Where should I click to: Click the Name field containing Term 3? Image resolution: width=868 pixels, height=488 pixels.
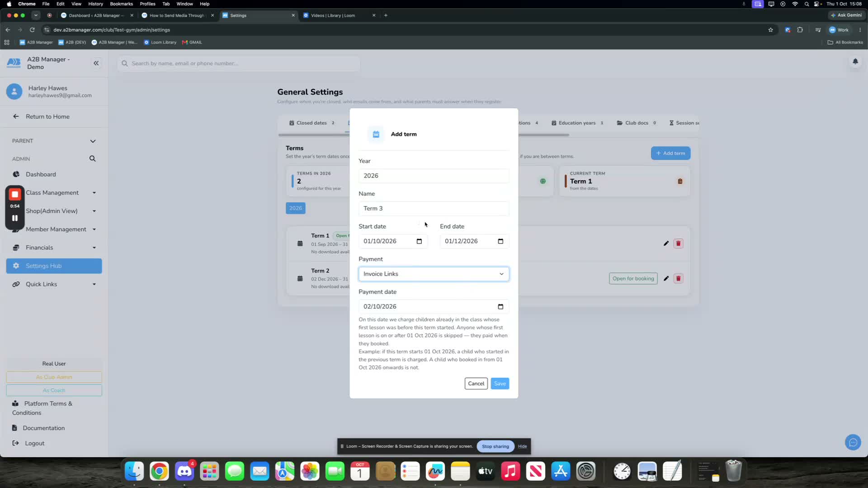[x=434, y=208]
